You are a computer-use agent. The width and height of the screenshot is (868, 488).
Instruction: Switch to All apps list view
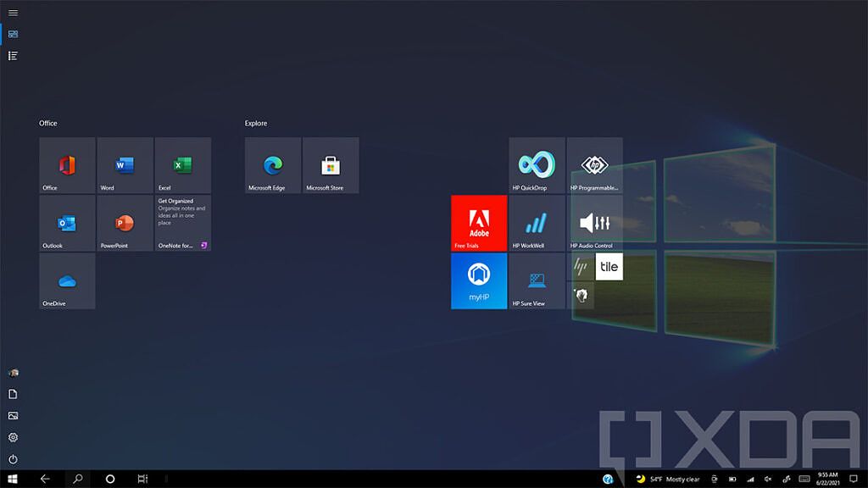point(13,56)
